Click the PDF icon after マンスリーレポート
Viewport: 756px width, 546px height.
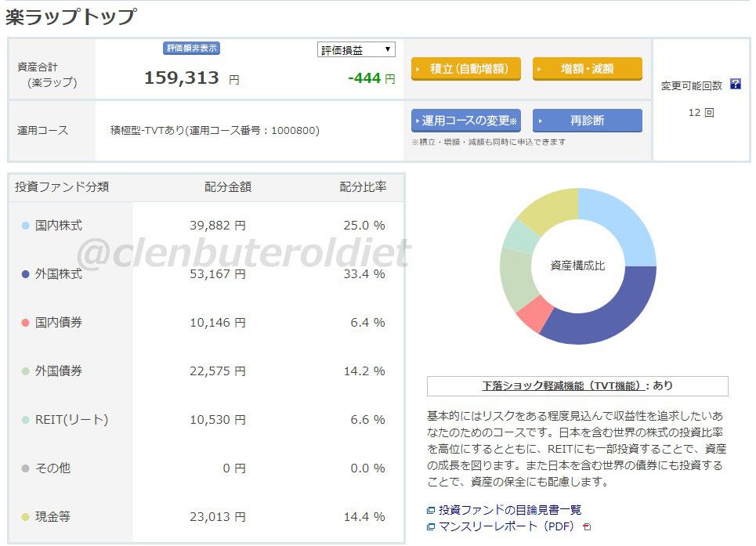click(x=587, y=526)
